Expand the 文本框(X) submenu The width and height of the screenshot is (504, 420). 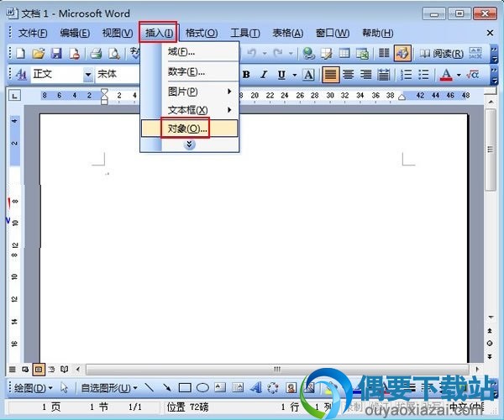(190, 110)
